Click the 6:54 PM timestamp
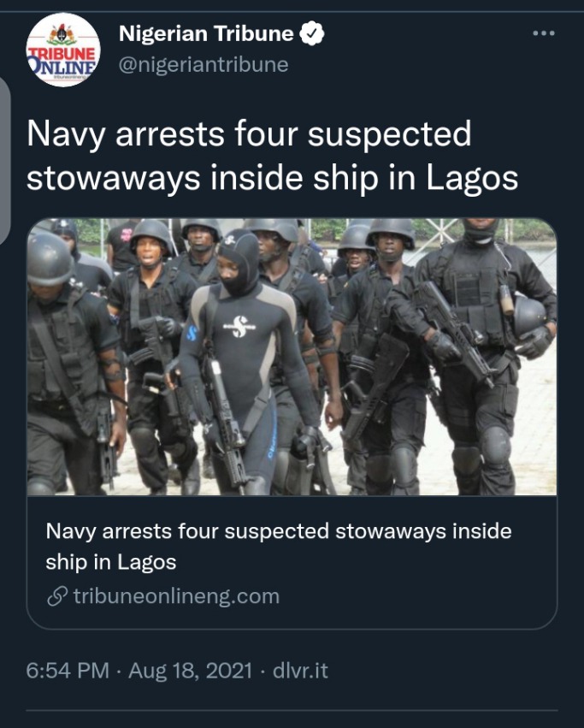 (x=68, y=671)
